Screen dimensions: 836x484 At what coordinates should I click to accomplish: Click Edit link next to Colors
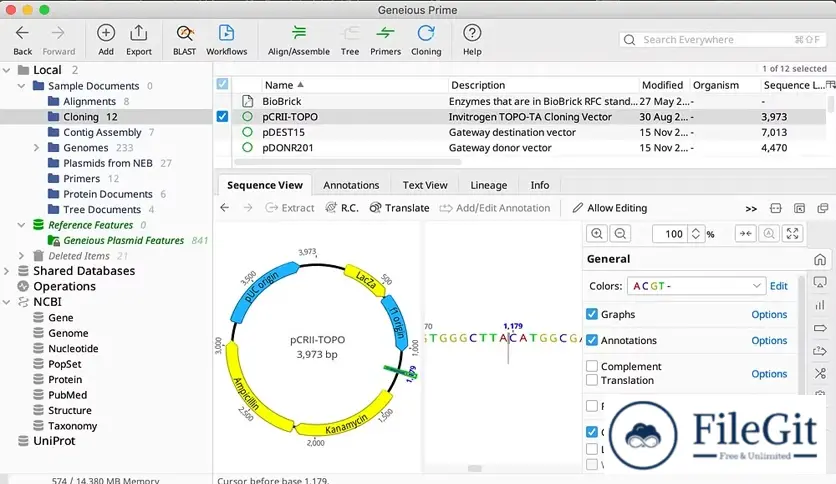778,286
